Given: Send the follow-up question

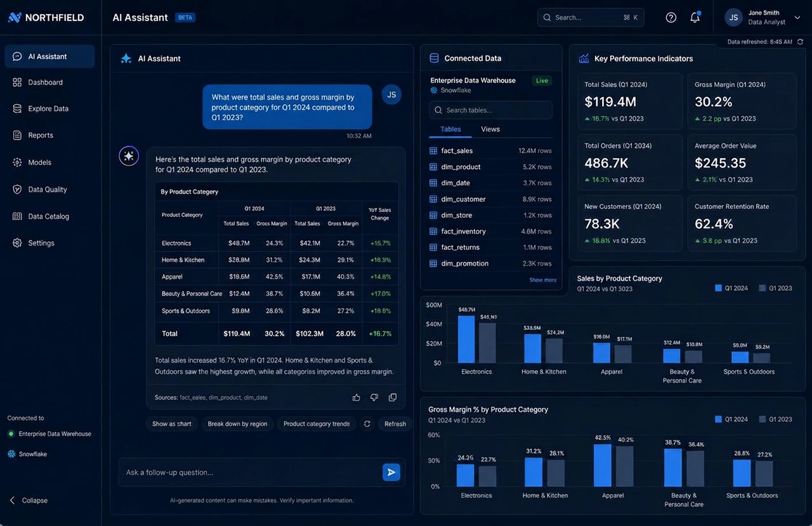Looking at the screenshot, I should pos(391,472).
